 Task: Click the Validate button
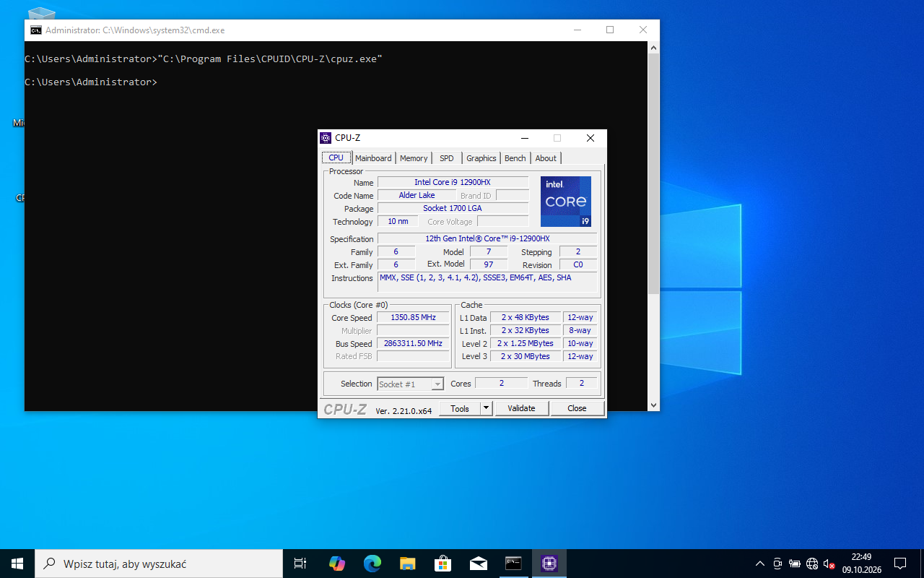click(522, 408)
